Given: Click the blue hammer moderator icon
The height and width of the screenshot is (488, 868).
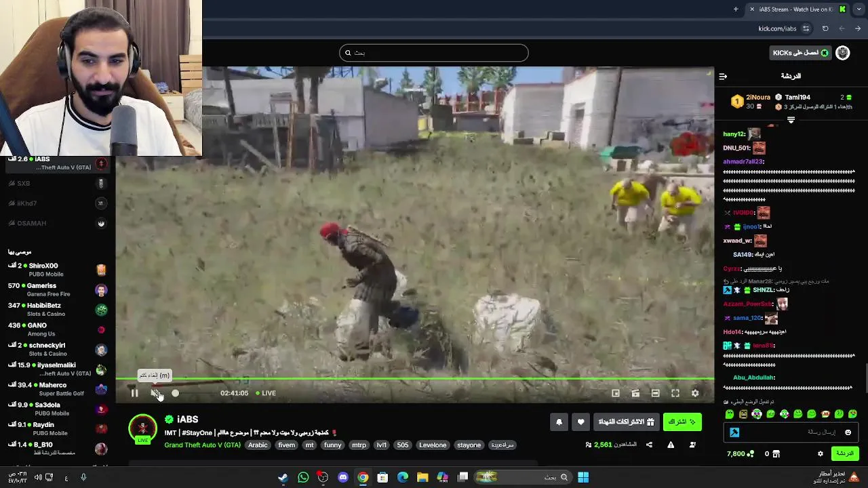Looking at the screenshot, I should 734,432.
